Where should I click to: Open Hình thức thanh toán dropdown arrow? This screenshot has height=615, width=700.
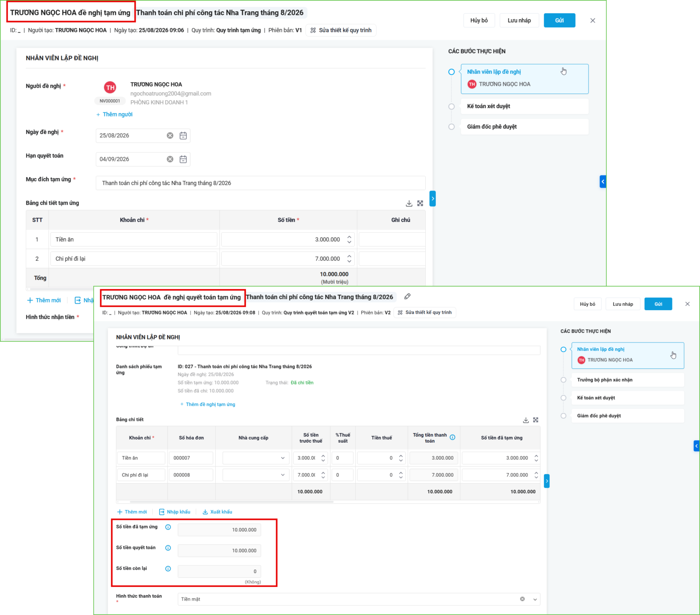[535, 599]
